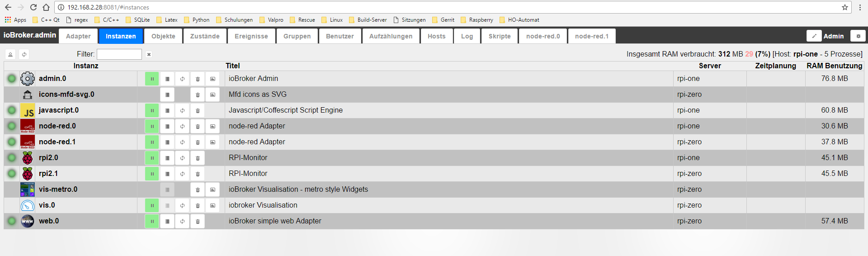Click into the Filter input field
Viewport: 868px width, 256px height.
click(x=119, y=54)
